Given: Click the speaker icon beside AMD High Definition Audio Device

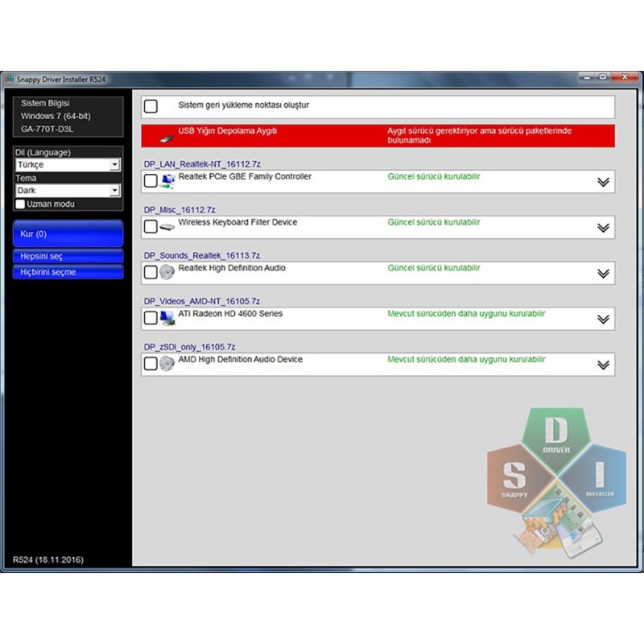Looking at the screenshot, I should (x=167, y=364).
